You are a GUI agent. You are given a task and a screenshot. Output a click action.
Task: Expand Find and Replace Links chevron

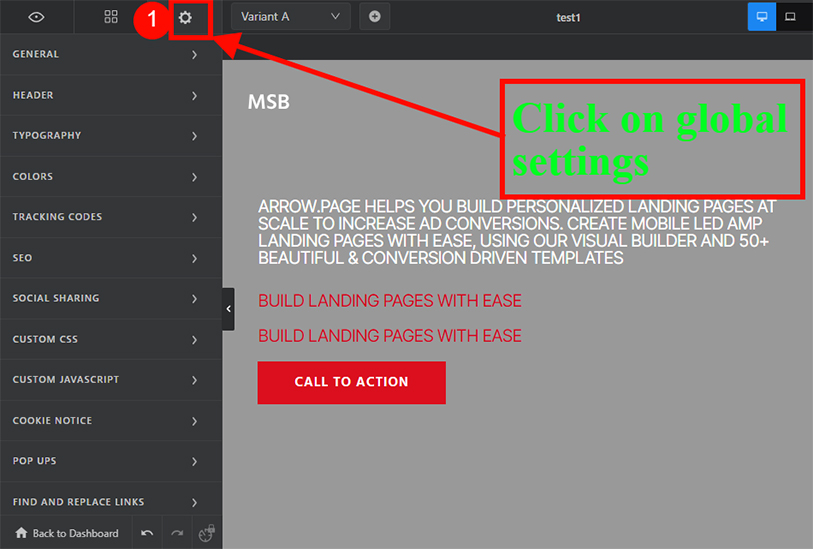click(x=194, y=502)
